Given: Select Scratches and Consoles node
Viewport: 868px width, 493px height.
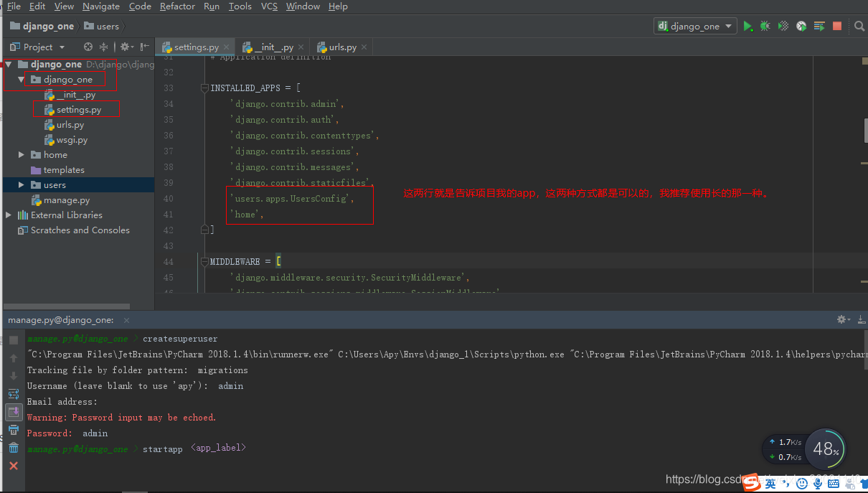Looking at the screenshot, I should (80, 230).
